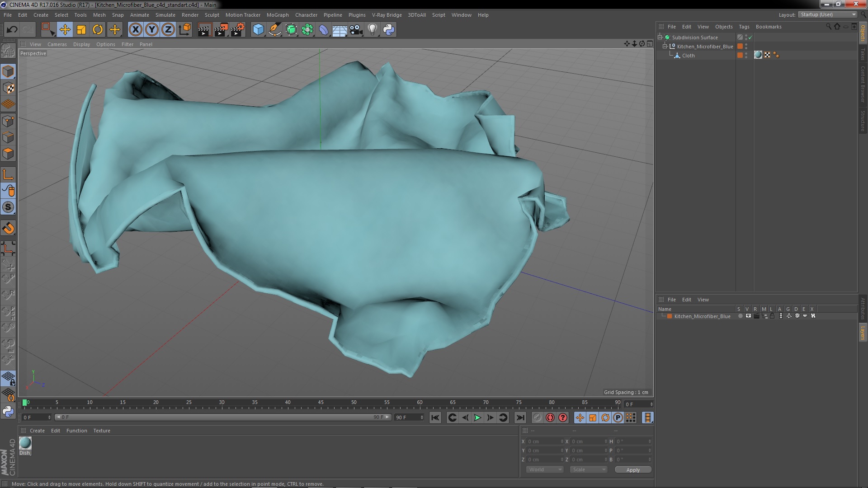Viewport: 868px width, 488px height.
Task: Open the File menu
Action: (x=8, y=15)
